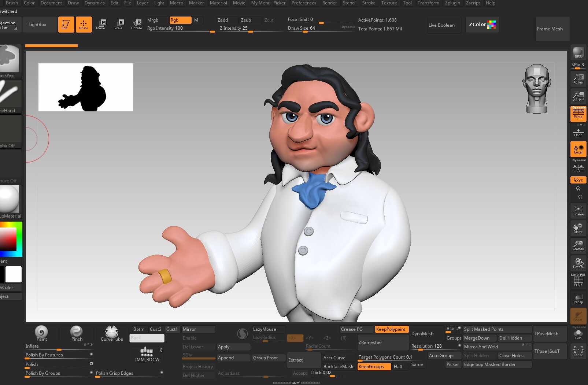Click the Extract button
This screenshot has height=385, width=588.
pos(304,360)
